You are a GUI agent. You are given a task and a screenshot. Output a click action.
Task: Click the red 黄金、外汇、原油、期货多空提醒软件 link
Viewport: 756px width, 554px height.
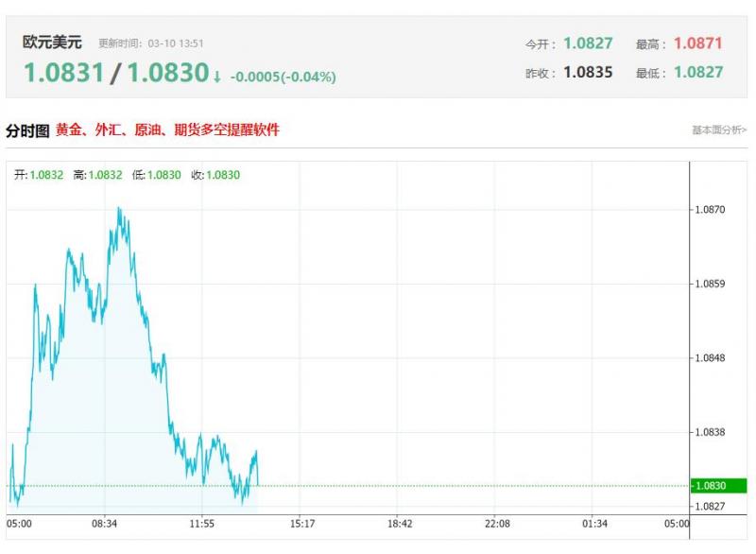167,130
